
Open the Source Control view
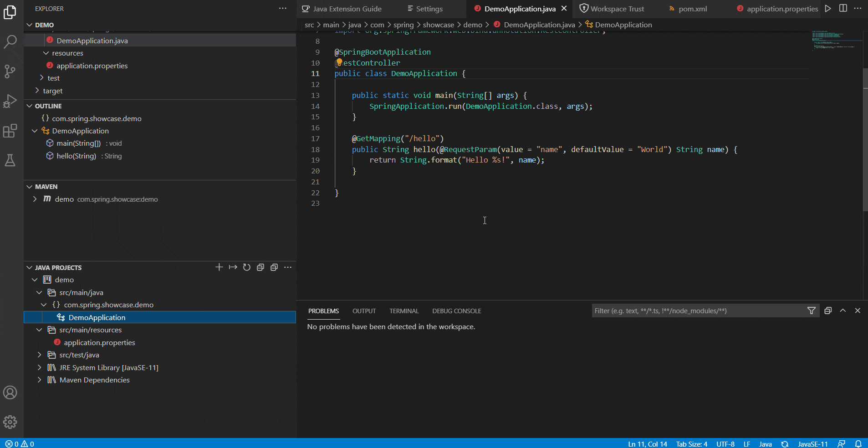coord(10,71)
